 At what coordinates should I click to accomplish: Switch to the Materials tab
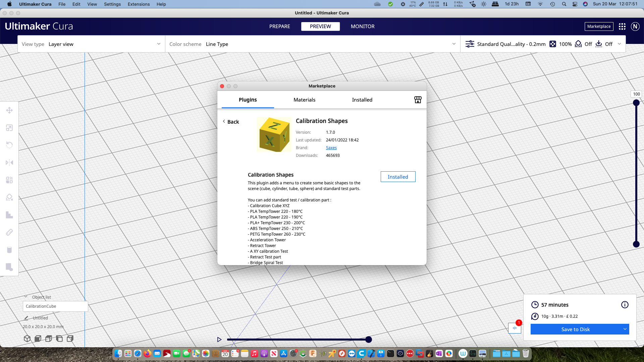pos(304,100)
